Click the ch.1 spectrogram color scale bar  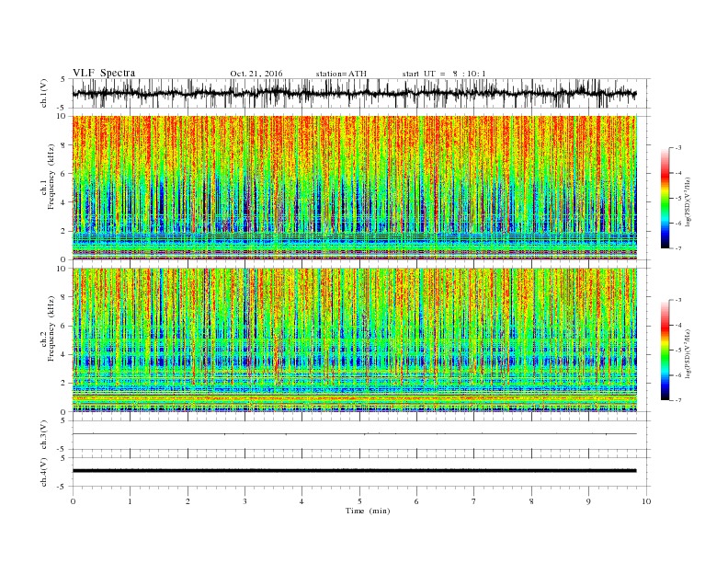(x=665, y=198)
